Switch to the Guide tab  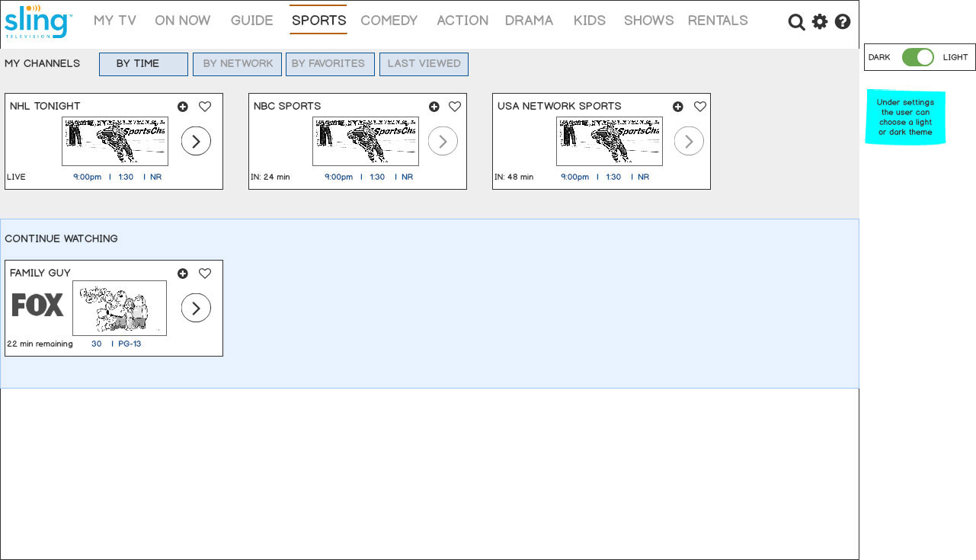click(251, 21)
